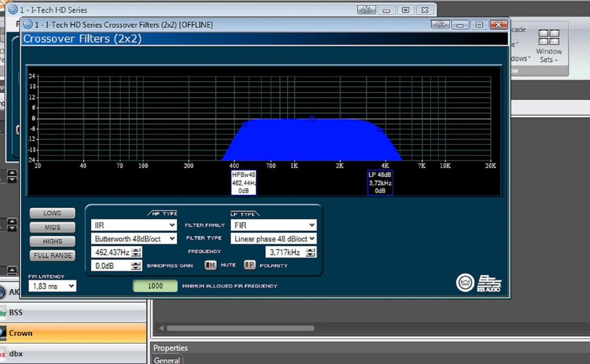
Task: Select the BSS category in the left panel
Action: tap(74, 313)
